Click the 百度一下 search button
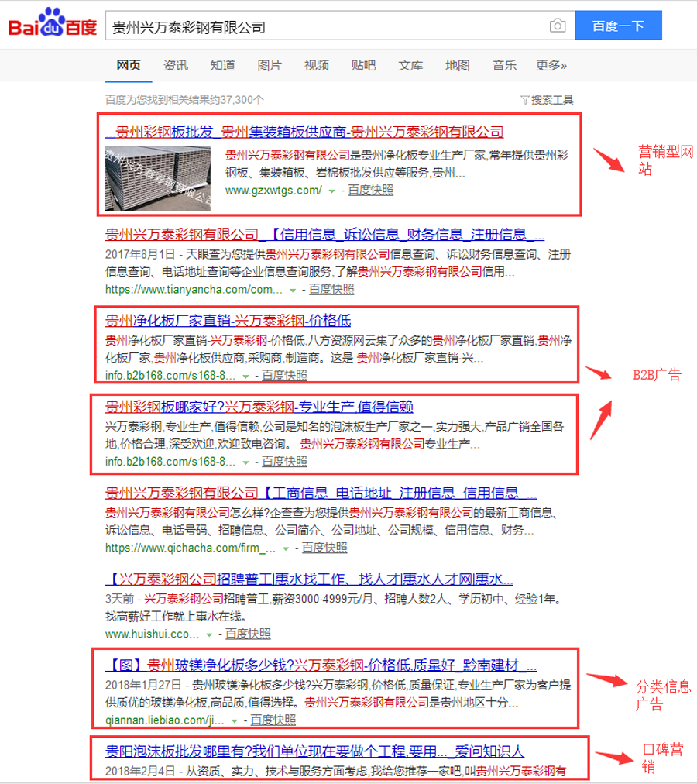This screenshot has width=697, height=784. coord(619,26)
